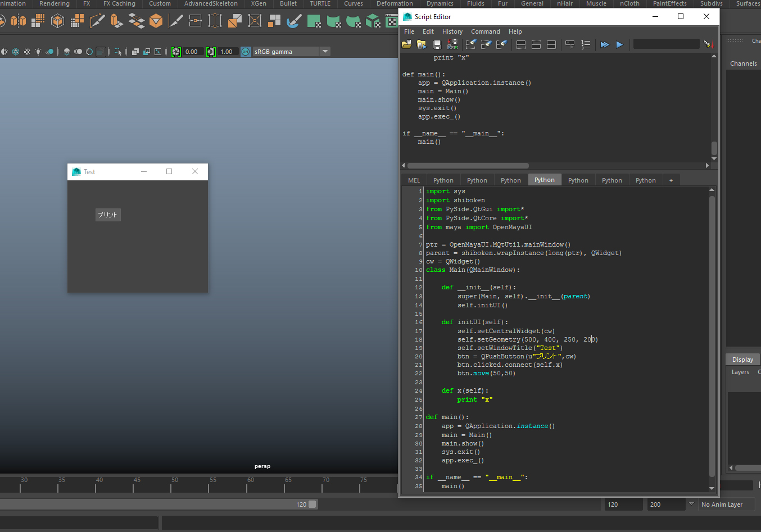
Task: Switch to the MEL tab
Action: click(414, 180)
